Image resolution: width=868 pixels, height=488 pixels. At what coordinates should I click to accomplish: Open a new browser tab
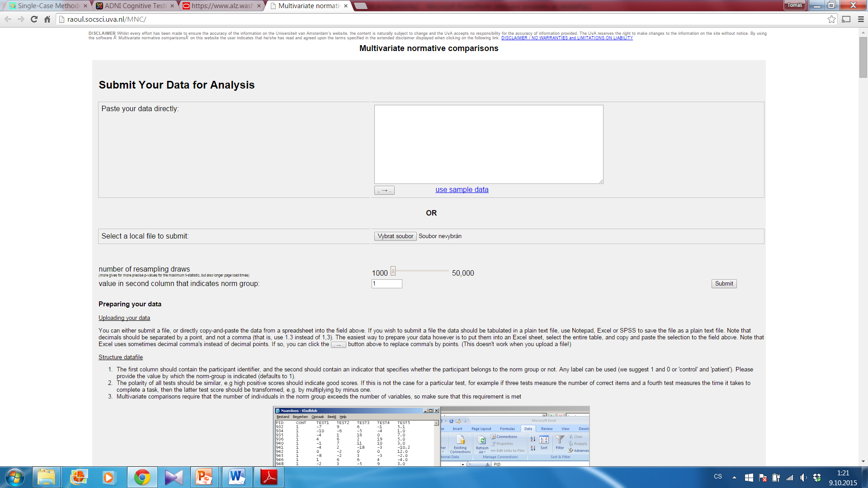pos(360,6)
